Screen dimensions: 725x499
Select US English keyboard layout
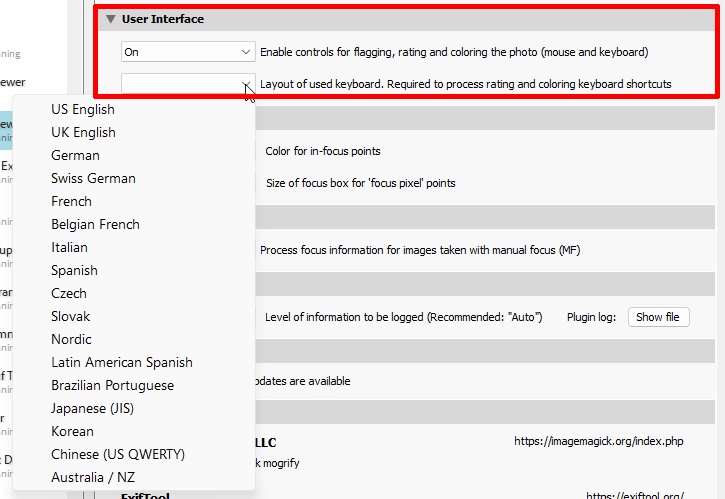(x=83, y=109)
